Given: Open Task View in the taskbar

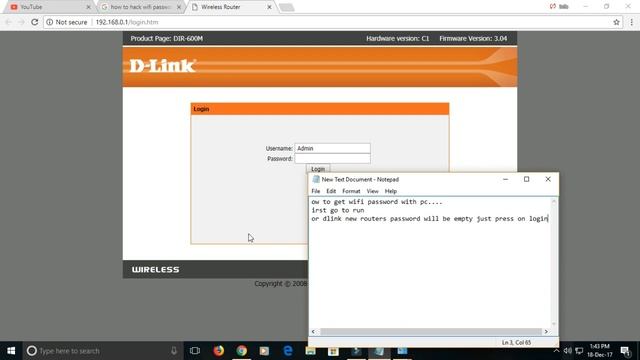Looking at the screenshot, I should [195, 351].
